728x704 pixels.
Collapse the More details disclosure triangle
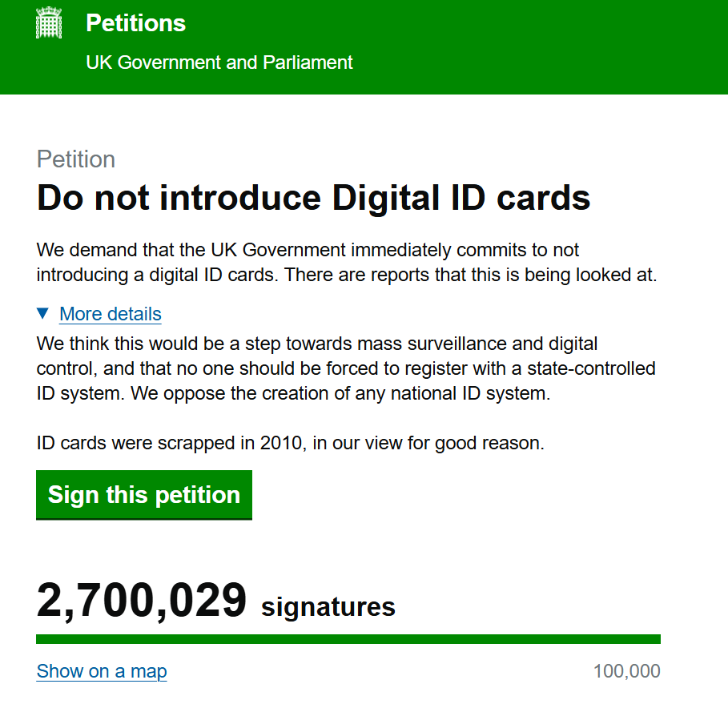pos(43,313)
